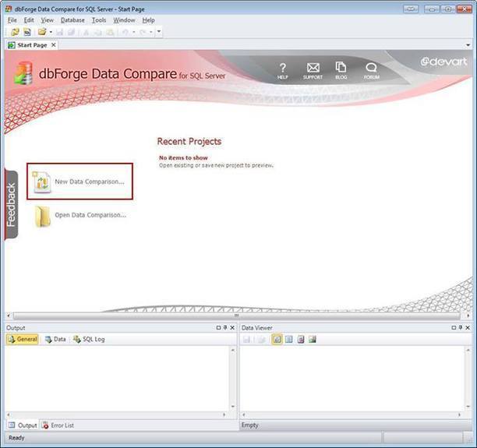
Task: Toggle the Data output view button
Action: 55,339
